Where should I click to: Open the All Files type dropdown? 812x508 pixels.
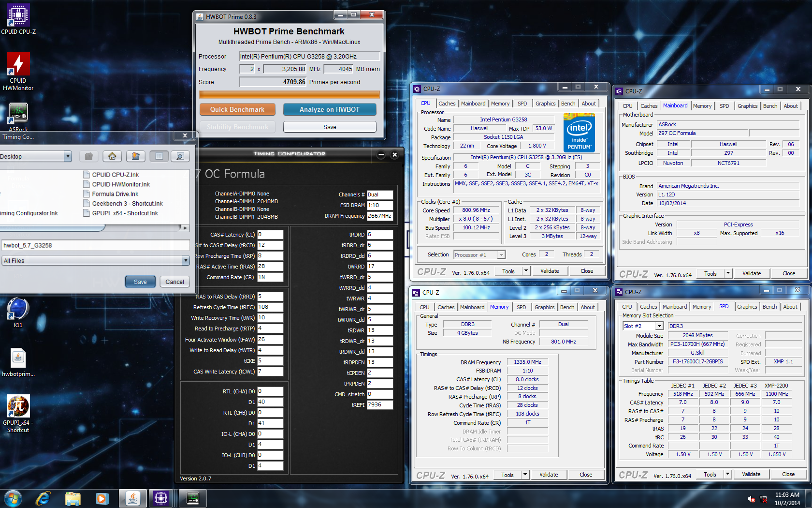click(x=185, y=261)
